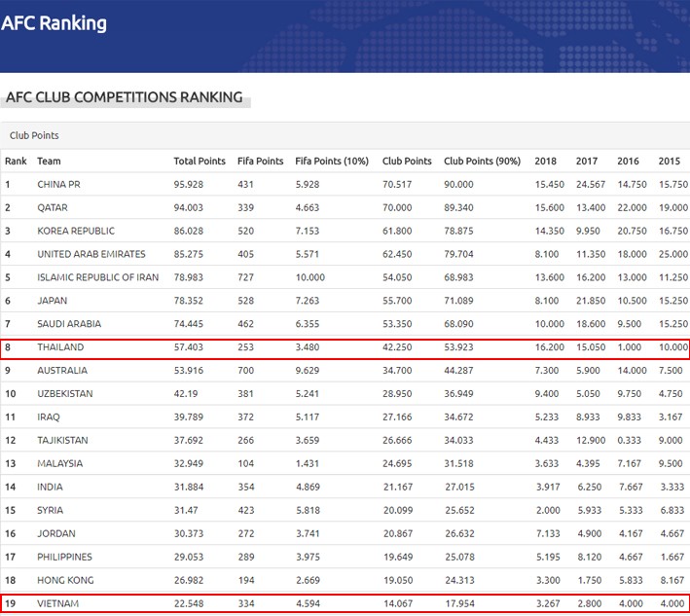
Task: Select the VIETNAM team name
Action: pyautogui.click(x=58, y=604)
